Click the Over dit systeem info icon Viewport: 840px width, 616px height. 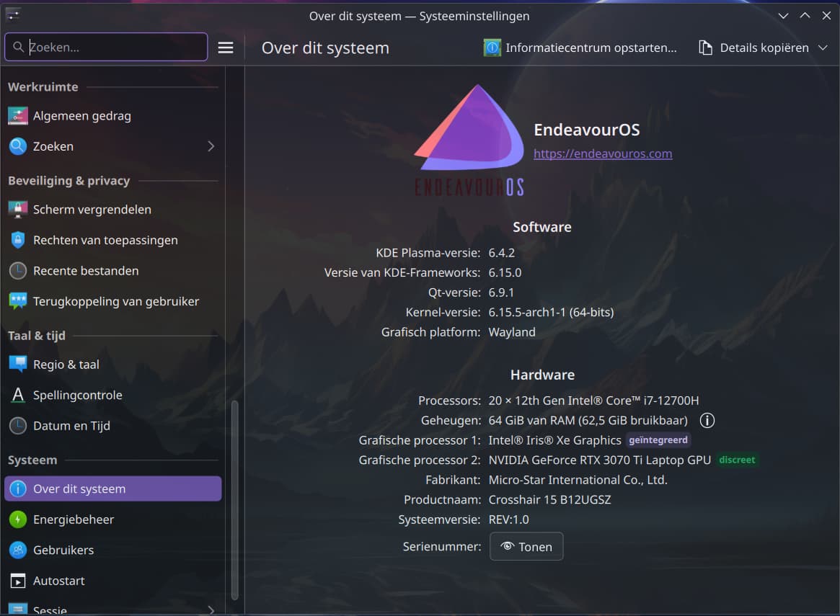pos(18,488)
